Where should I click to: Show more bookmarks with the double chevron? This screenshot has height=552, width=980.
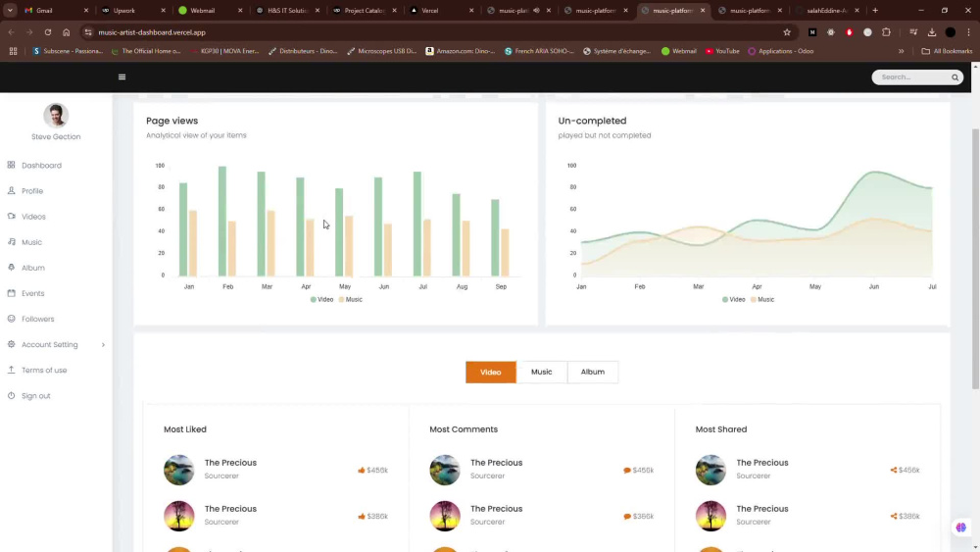click(902, 51)
